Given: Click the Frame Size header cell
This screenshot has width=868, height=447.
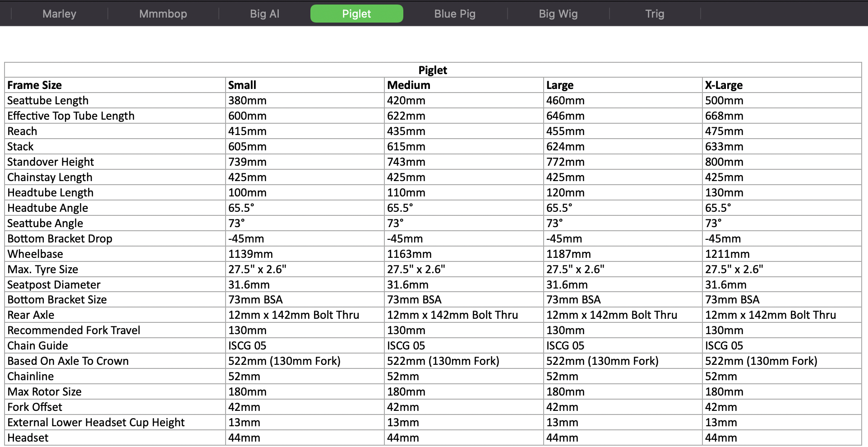Looking at the screenshot, I should [35, 85].
